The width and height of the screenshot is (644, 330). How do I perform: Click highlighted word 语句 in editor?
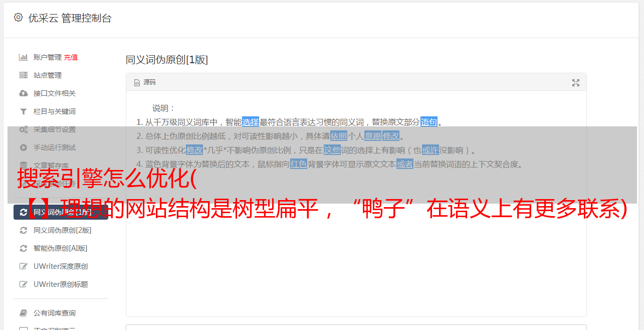pos(429,122)
